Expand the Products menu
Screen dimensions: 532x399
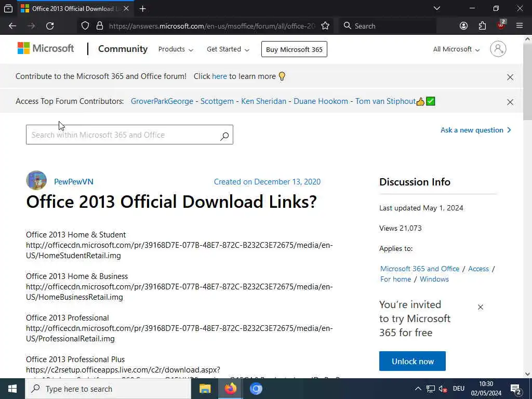pyautogui.click(x=176, y=49)
